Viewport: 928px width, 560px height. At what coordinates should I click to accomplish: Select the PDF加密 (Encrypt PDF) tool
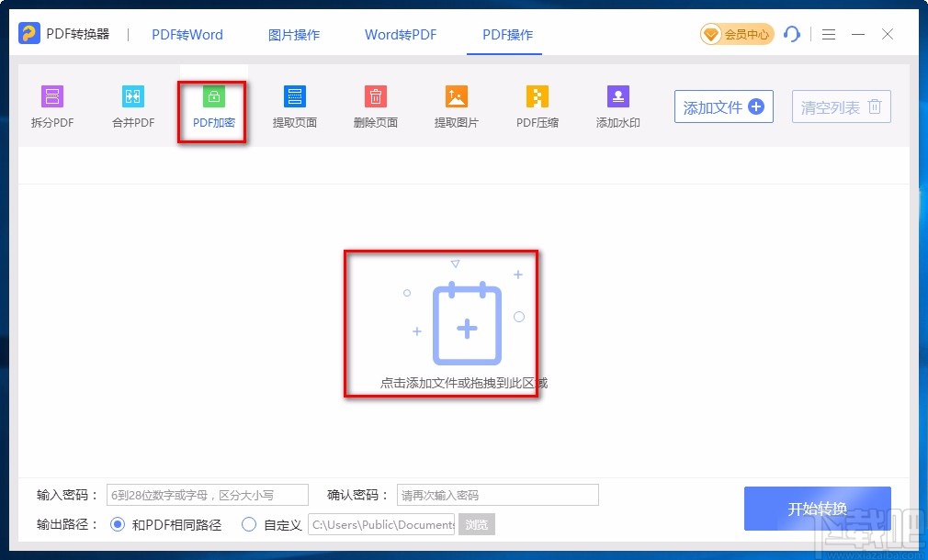click(x=212, y=106)
